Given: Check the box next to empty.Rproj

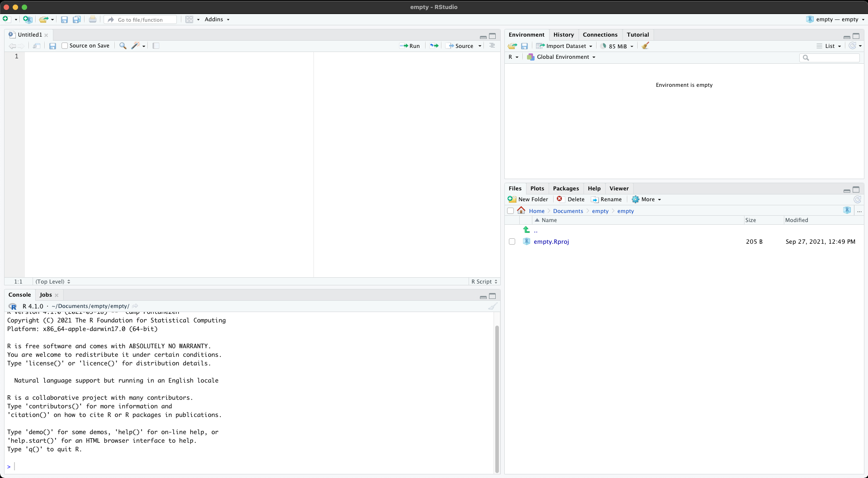Looking at the screenshot, I should coord(512,241).
